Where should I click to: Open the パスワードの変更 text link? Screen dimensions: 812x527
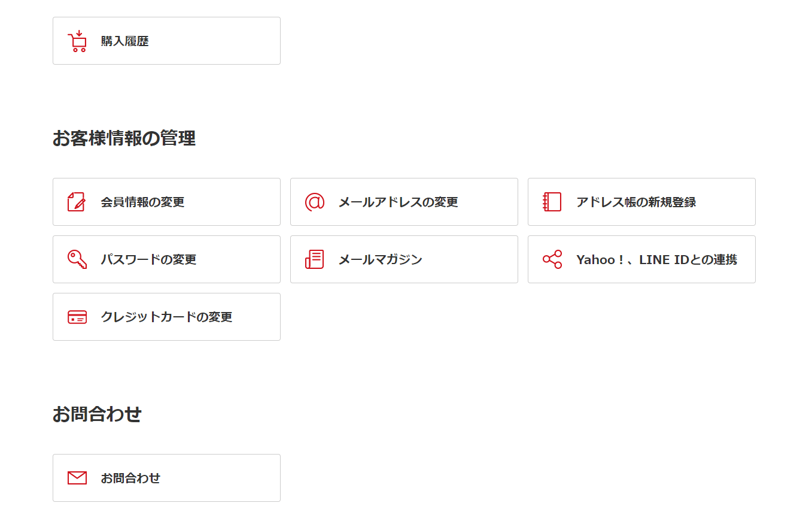[148, 259]
